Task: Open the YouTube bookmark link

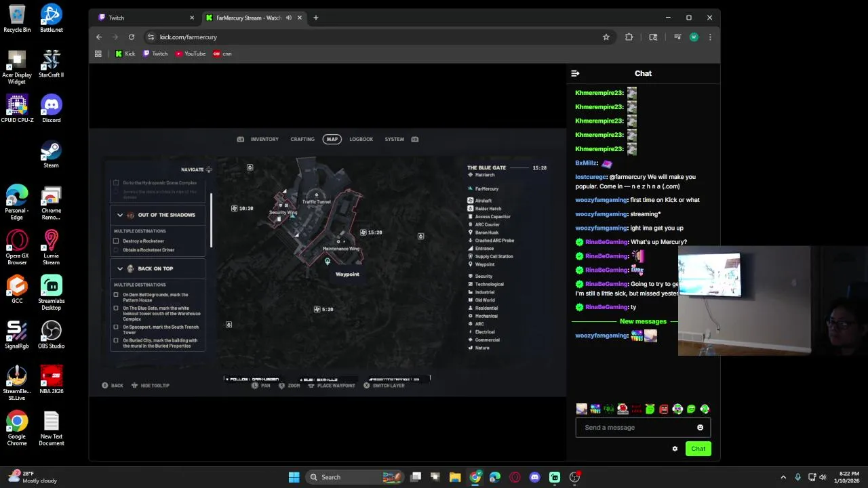Action: click(191, 54)
